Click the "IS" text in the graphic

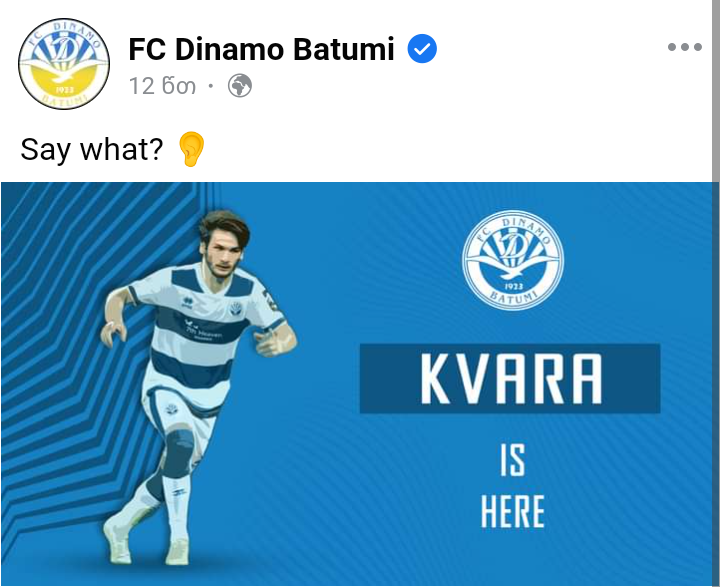(512, 460)
